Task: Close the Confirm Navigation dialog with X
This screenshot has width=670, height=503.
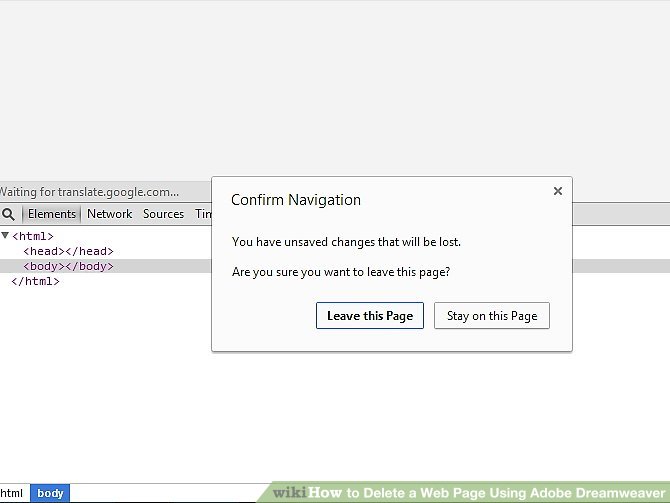Action: tap(558, 191)
